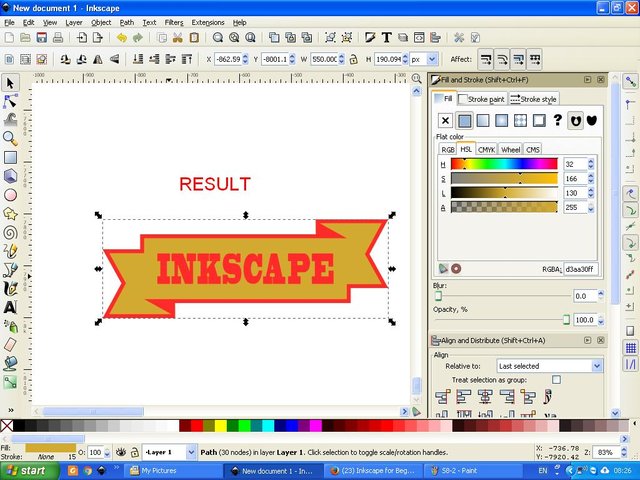Select the Tweak tool
Image resolution: width=640 pixels, height=480 pixels.
(x=10, y=120)
